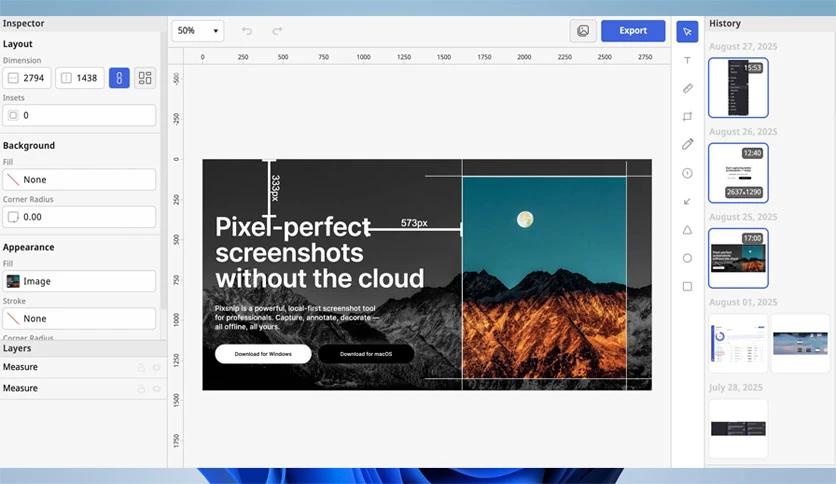
Task: Select the Arrow tool
Action: tap(687, 201)
